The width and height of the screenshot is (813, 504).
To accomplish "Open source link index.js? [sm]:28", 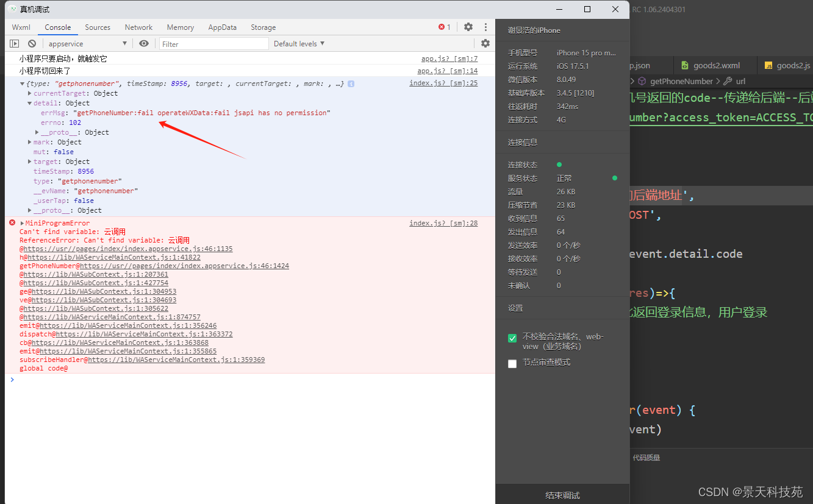I will (x=443, y=223).
